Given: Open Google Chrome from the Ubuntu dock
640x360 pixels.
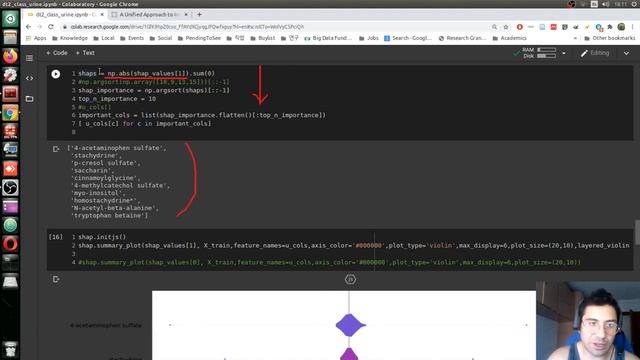Looking at the screenshot, I should click(10, 113).
